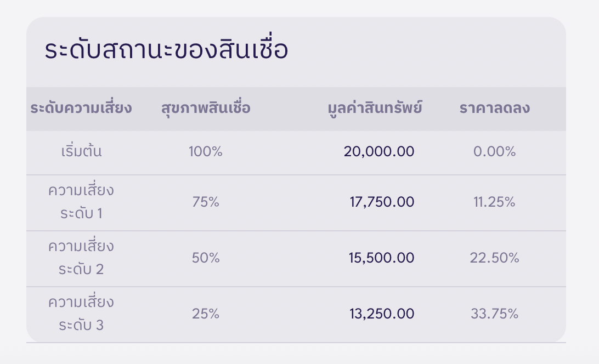Screen dimensions: 599x364
Task: Click the 17,750.00 asset value
Action: [x=382, y=202]
